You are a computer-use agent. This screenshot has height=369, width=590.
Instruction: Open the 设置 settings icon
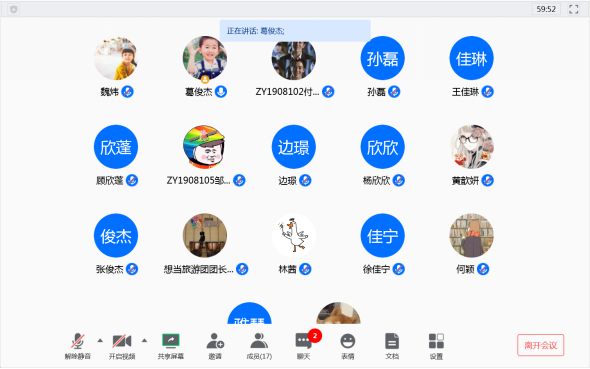pyautogui.click(x=436, y=346)
